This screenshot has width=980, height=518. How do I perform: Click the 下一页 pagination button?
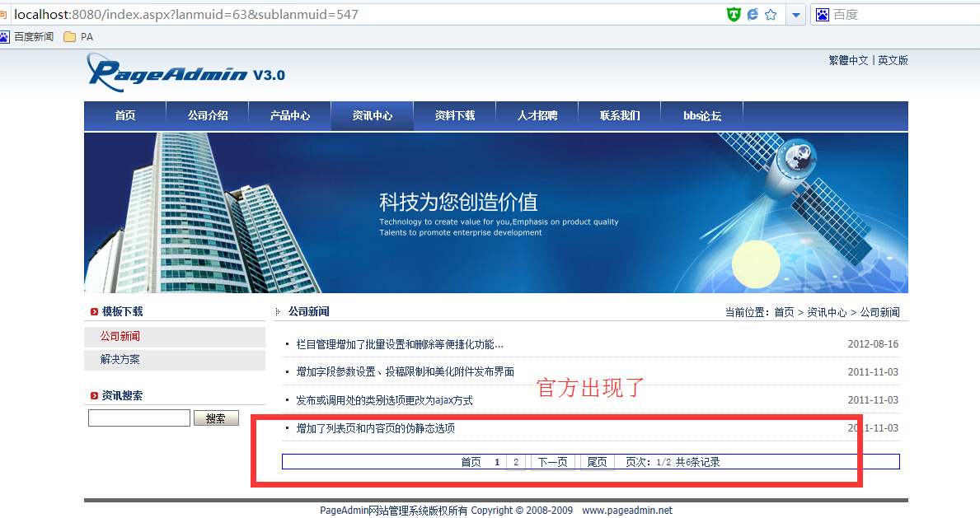coord(552,462)
